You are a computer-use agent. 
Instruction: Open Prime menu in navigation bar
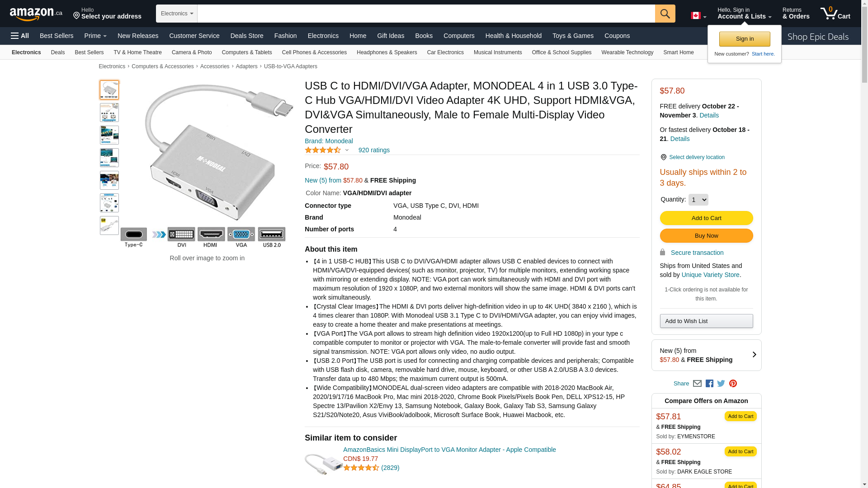(95, 36)
